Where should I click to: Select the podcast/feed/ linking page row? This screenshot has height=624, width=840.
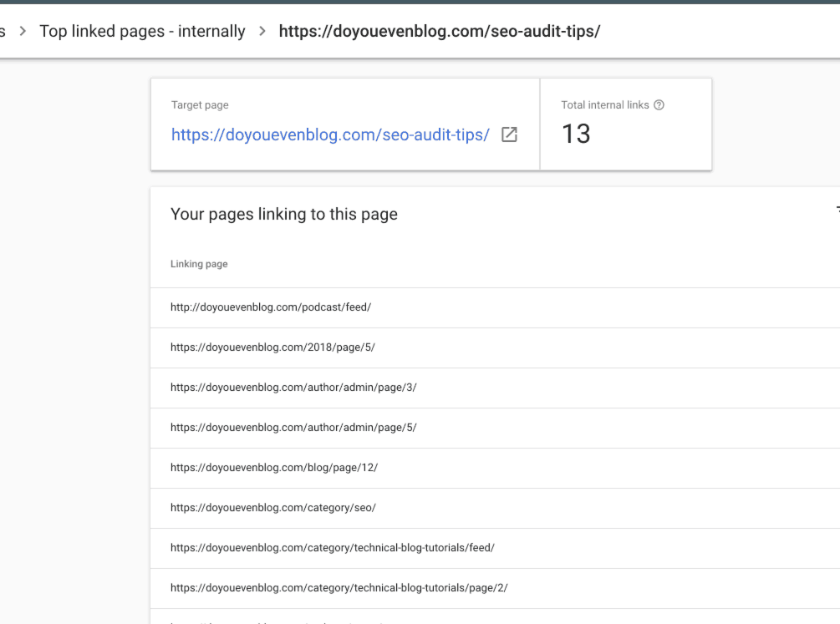click(x=495, y=307)
